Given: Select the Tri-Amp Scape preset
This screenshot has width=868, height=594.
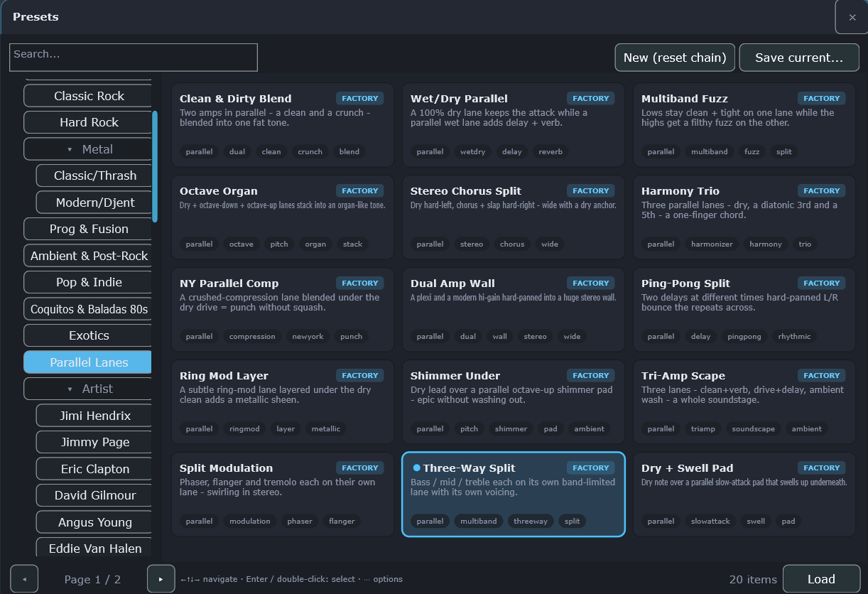Looking at the screenshot, I should coord(744,402).
